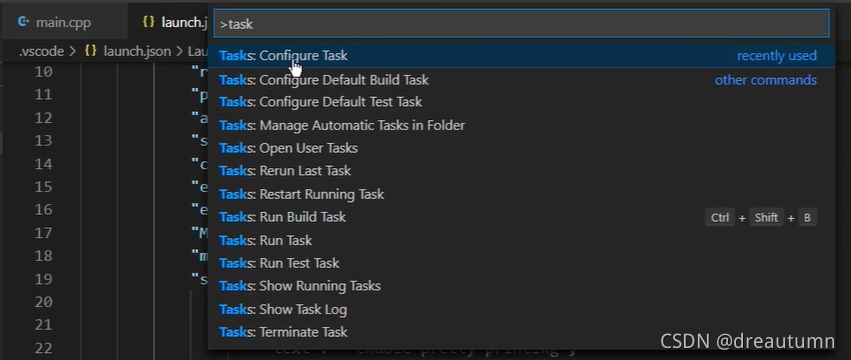Click the 'recently used' group label
Viewport: 851px width, 360px height.
click(x=777, y=55)
